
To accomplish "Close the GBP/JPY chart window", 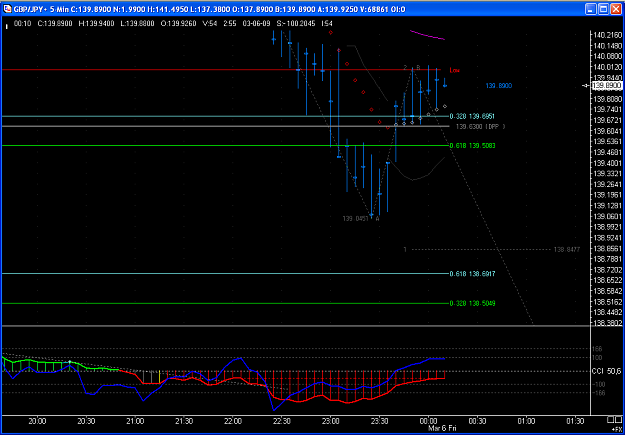I will 615,8.
